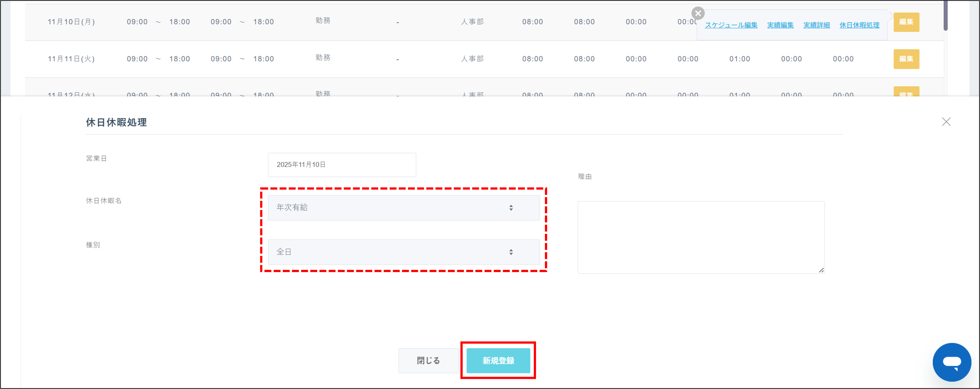This screenshot has width=980, height=389.
Task: Open the 営業日 date picker field
Action: coord(341,165)
